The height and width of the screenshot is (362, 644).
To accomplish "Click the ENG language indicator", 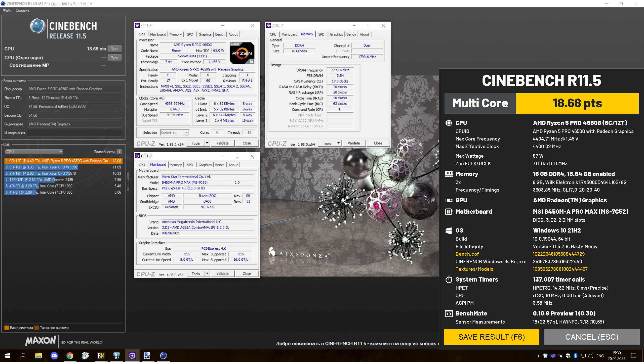I will pyautogui.click(x=600, y=356).
